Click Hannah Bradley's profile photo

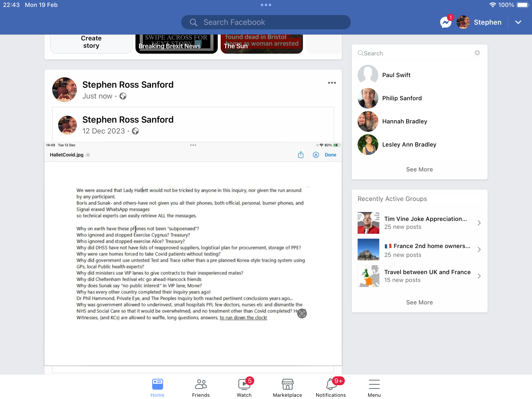pyautogui.click(x=368, y=121)
